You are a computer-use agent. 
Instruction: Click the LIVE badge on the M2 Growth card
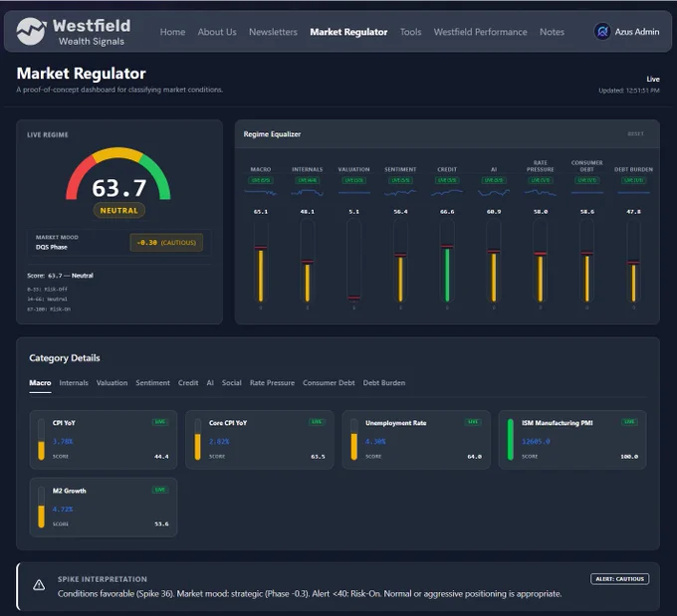pos(160,490)
